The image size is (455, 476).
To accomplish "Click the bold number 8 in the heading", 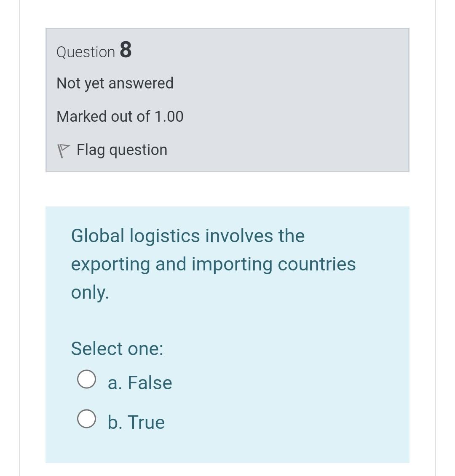I will click(126, 51).
